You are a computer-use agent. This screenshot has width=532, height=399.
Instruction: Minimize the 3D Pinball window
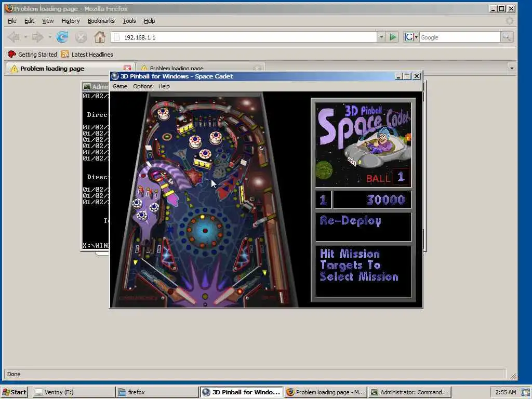[398, 76]
